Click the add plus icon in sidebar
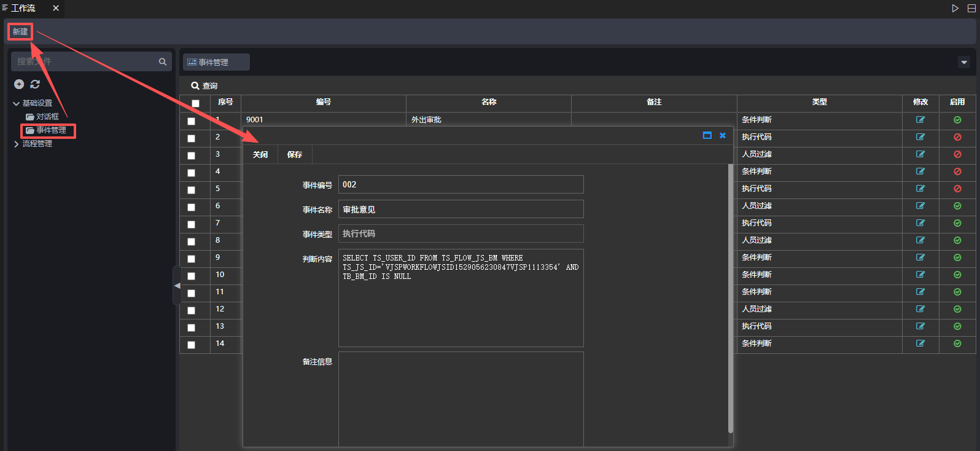This screenshot has width=980, height=451. tap(19, 84)
